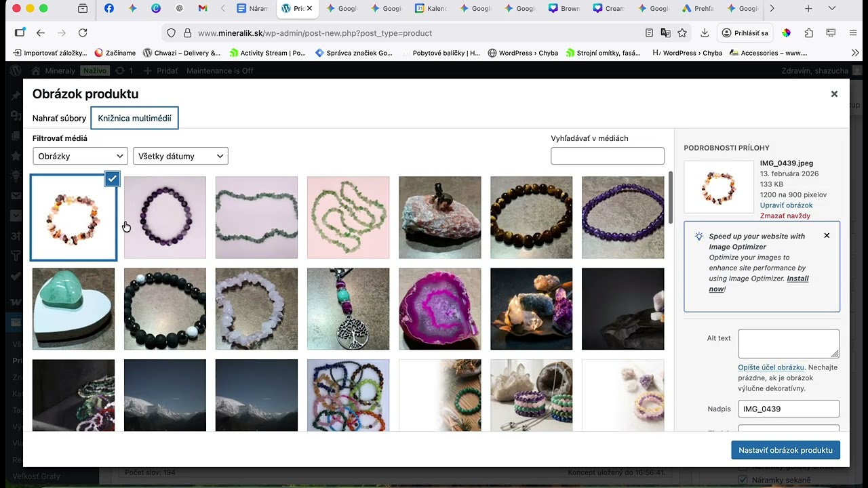The image size is (868, 488).
Task: Switch to the Brown browser tab
Action: [564, 9]
